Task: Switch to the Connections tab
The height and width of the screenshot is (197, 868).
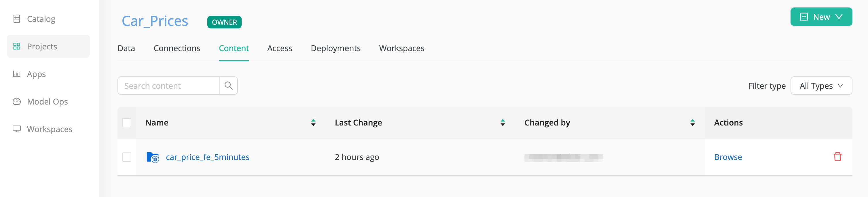Action: 177,49
